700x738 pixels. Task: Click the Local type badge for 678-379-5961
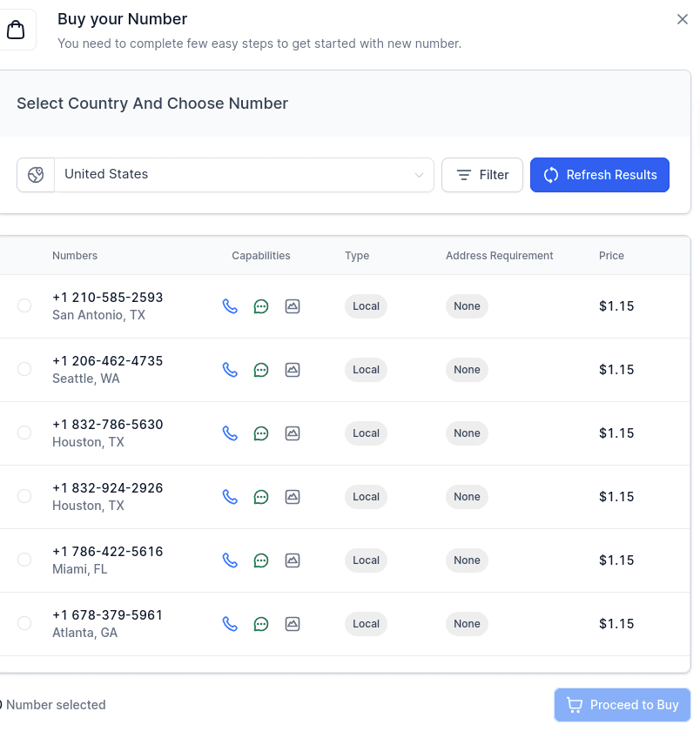(x=366, y=623)
